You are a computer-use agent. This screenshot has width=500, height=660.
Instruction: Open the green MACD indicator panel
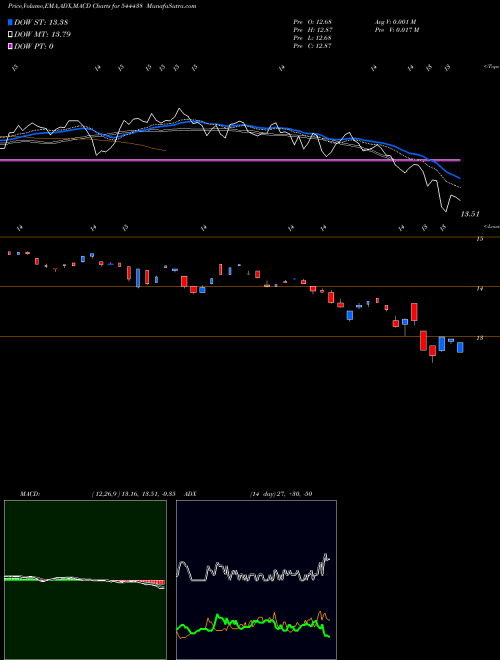(x=85, y=580)
